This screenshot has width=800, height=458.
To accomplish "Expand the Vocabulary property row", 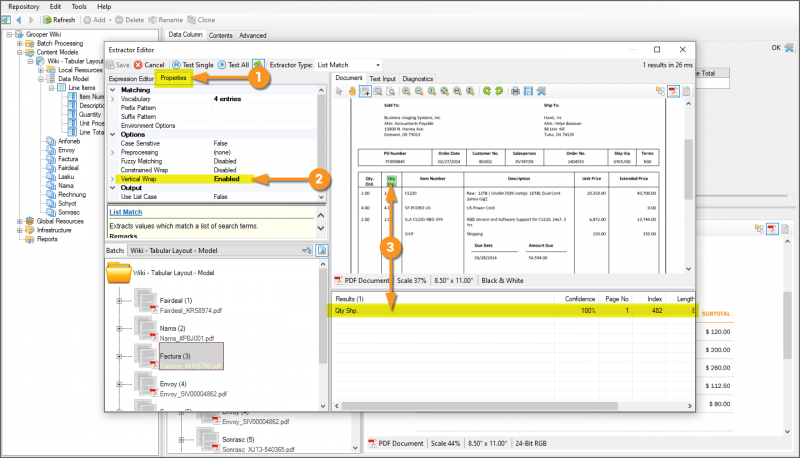I will [112, 99].
